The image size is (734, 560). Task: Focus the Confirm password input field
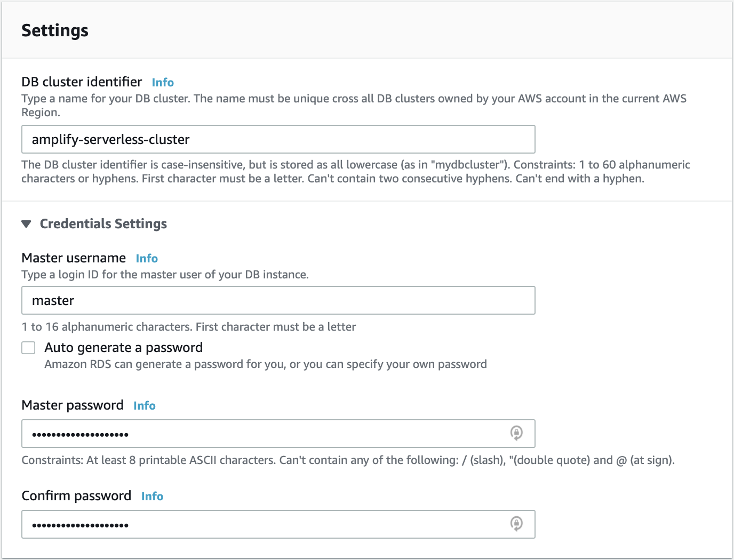pos(278,524)
